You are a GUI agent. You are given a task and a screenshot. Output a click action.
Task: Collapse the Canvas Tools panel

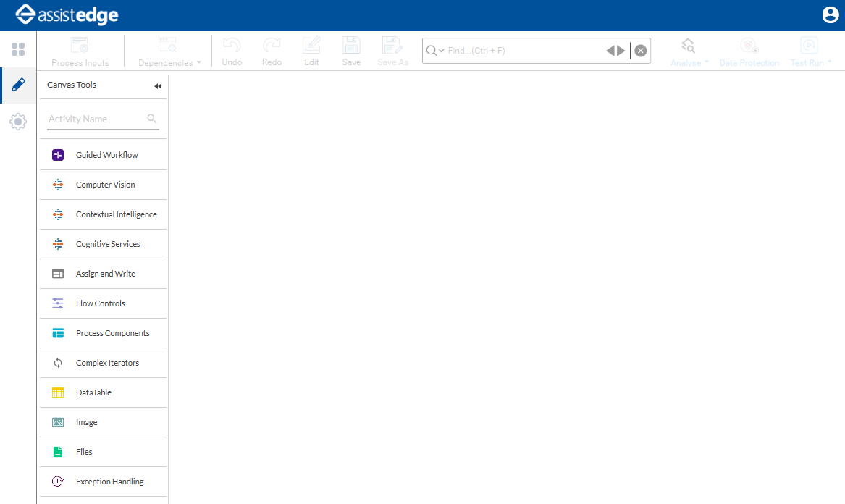[158, 86]
